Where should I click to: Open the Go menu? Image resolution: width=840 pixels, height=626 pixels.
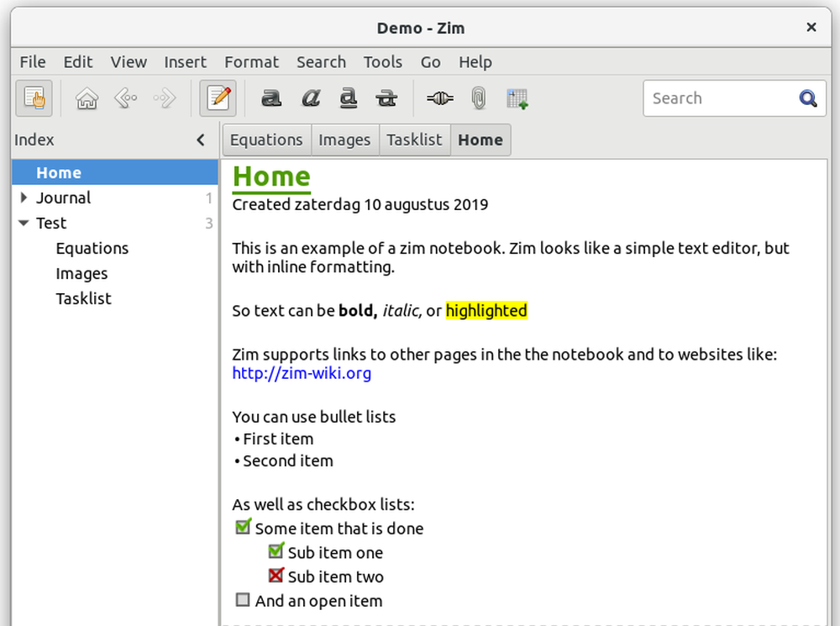coord(431,62)
